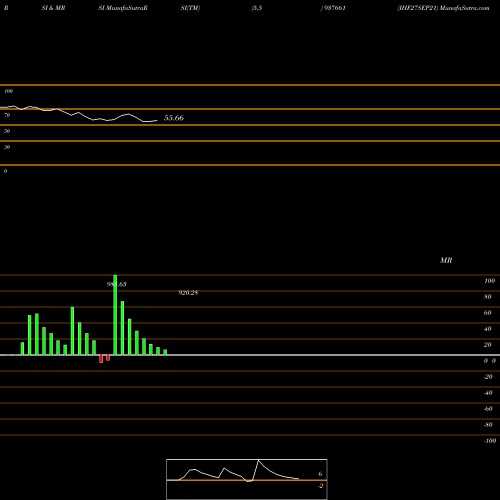This screenshot has height=500, width=500.
Task: Click the MR axis label 20
Action: 488,345
